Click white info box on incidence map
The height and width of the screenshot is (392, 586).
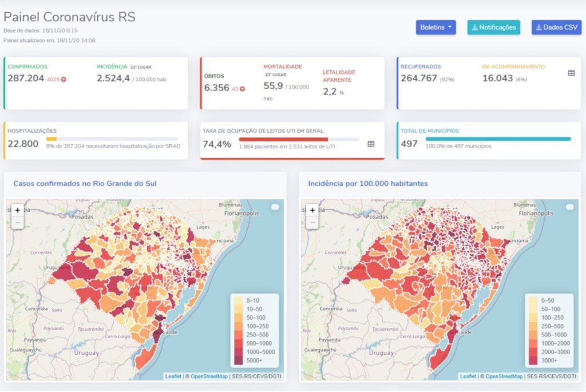point(569,207)
